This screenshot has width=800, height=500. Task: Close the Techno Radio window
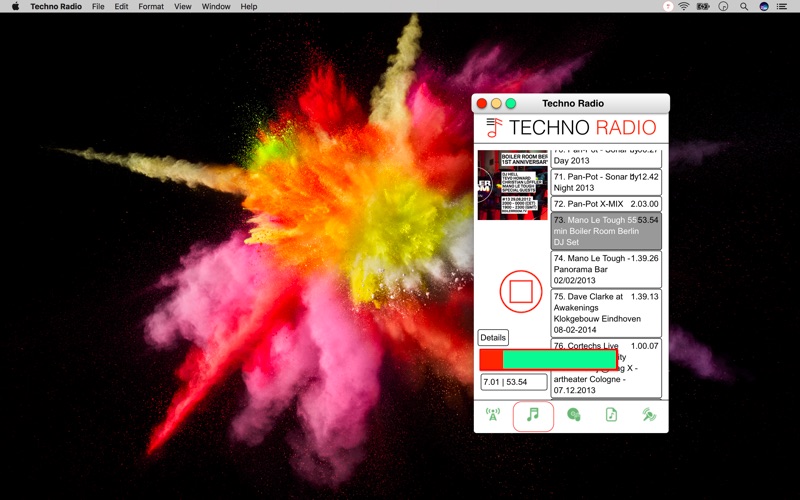482,104
